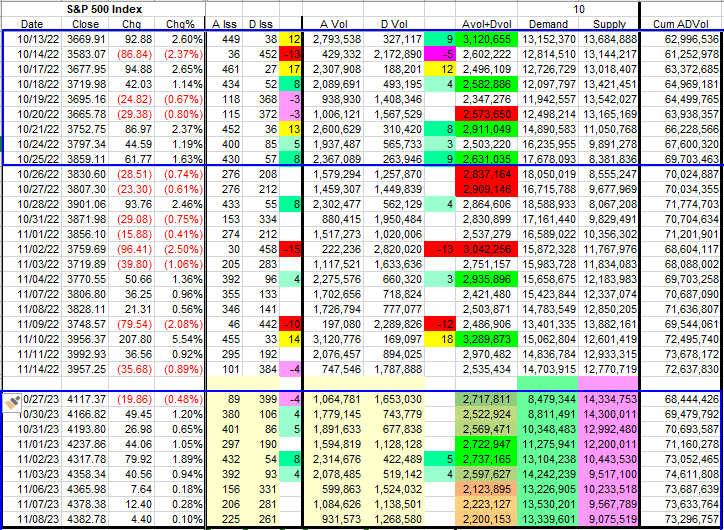
Task: Click Supply value "12,770,719"
Action: 609,369
